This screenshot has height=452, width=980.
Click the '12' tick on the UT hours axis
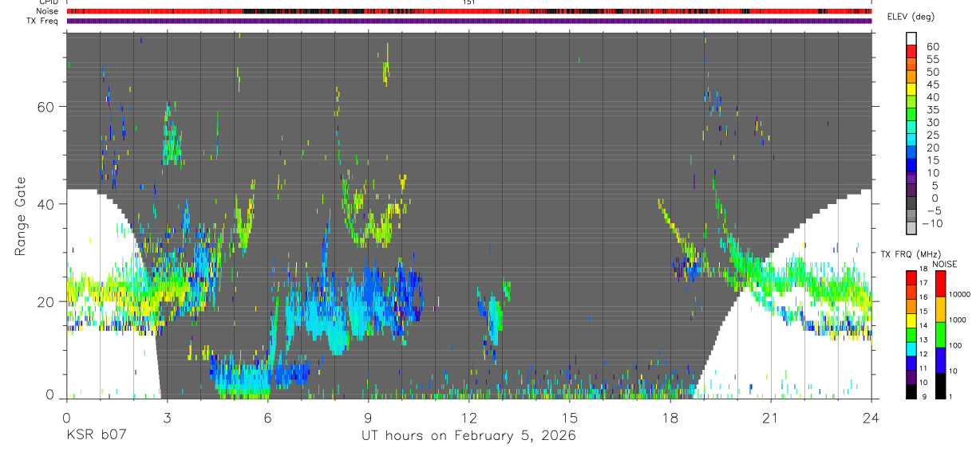(x=468, y=417)
